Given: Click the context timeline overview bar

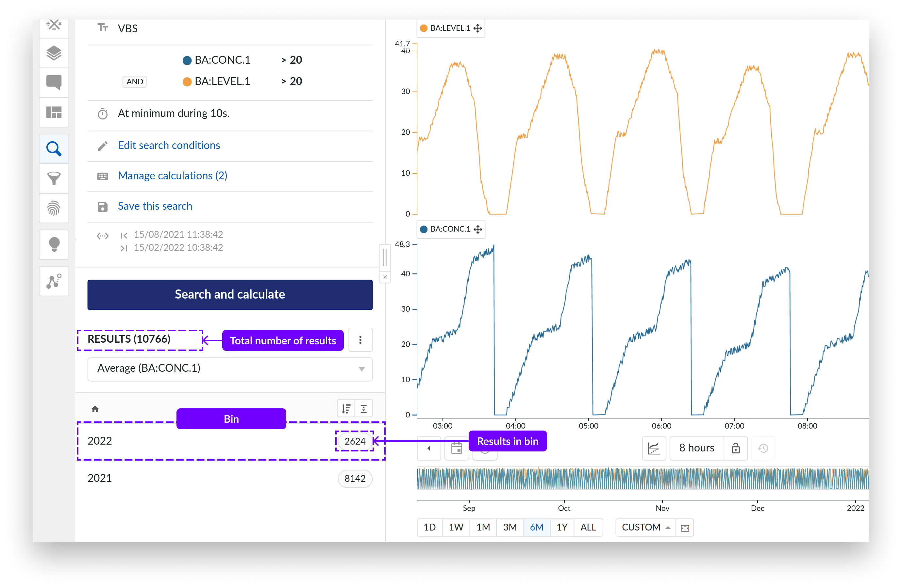Looking at the screenshot, I should [x=643, y=478].
